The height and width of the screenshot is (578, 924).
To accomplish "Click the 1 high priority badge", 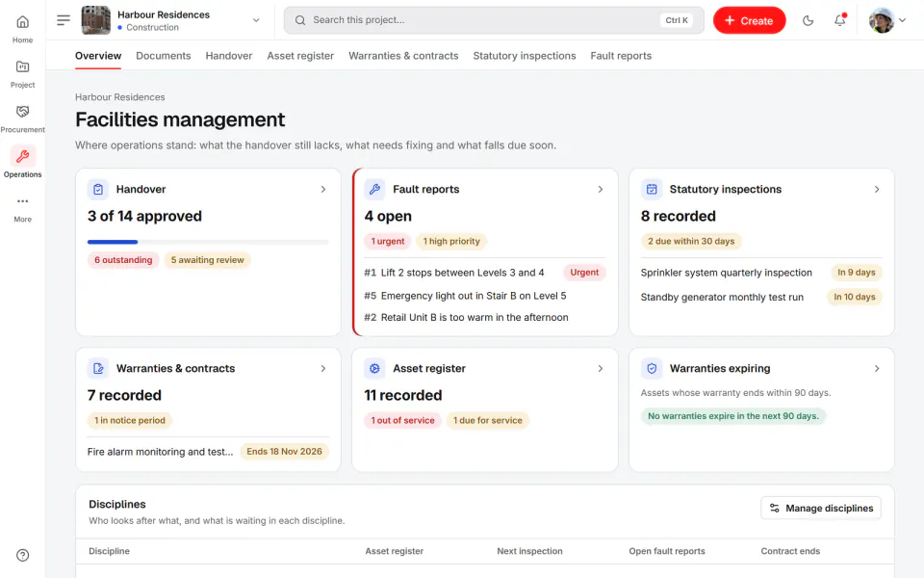I will pos(451,241).
